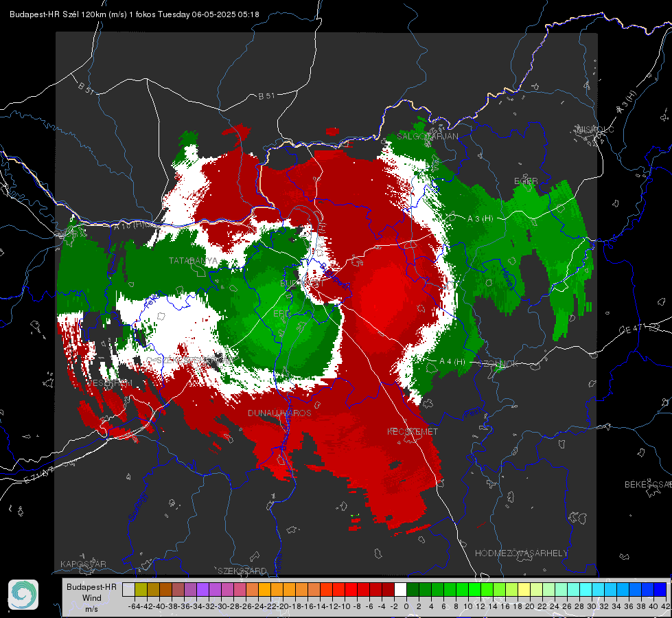Select the white swatch between -2 and 0
Viewport: 672px width, 618px height.
click(x=400, y=589)
